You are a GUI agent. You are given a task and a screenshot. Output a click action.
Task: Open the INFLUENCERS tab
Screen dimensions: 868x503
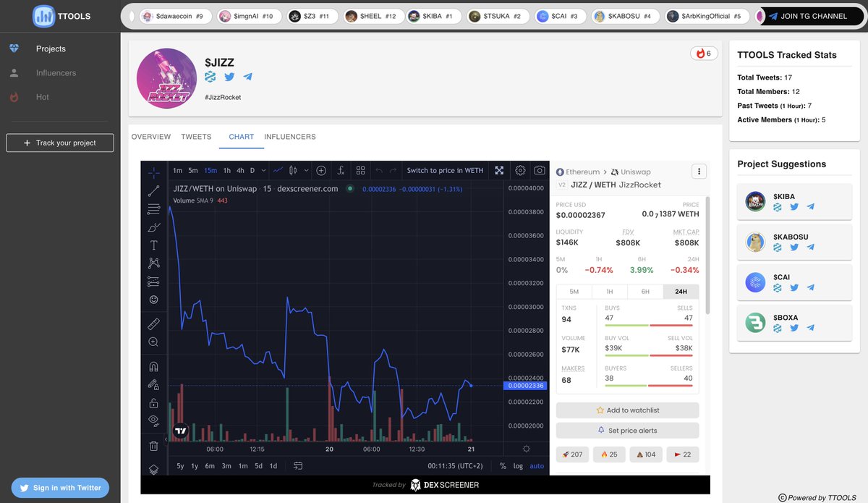click(290, 137)
